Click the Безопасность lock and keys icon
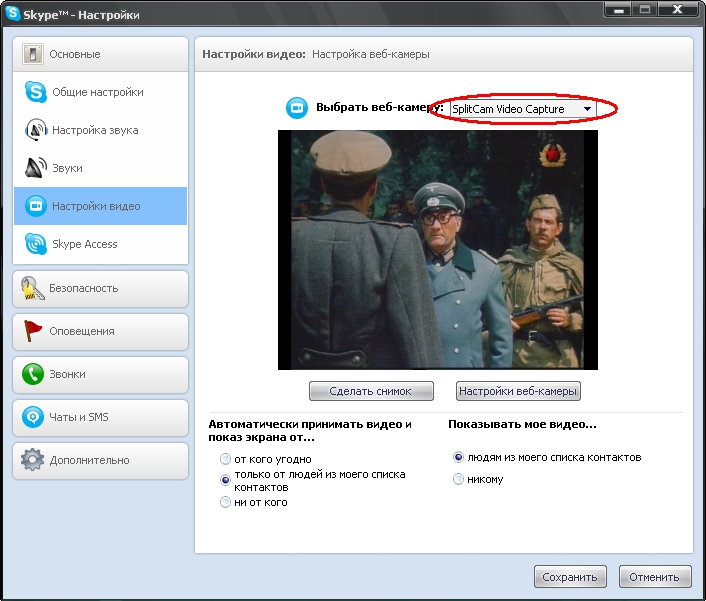The width and height of the screenshot is (706, 601). tap(32, 288)
